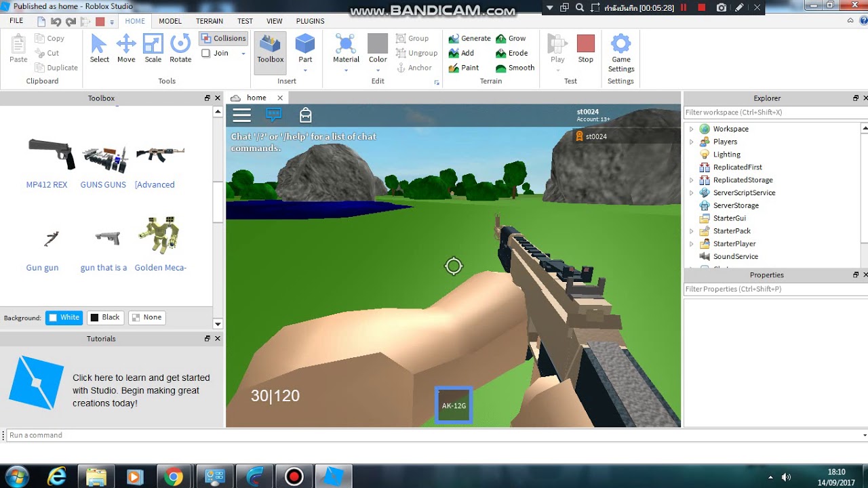Switch to the TERRAIN ribbon tab
Image resolution: width=868 pixels, height=488 pixels.
pos(210,21)
